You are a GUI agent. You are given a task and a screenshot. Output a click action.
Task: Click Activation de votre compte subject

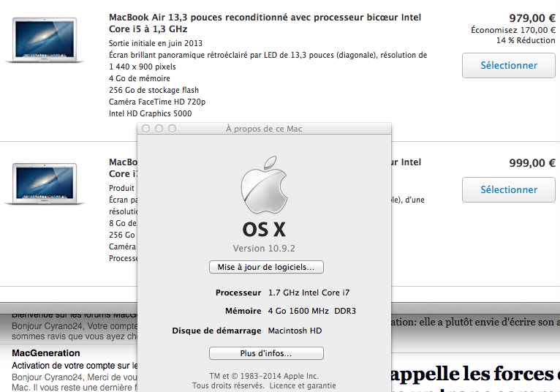75,366
